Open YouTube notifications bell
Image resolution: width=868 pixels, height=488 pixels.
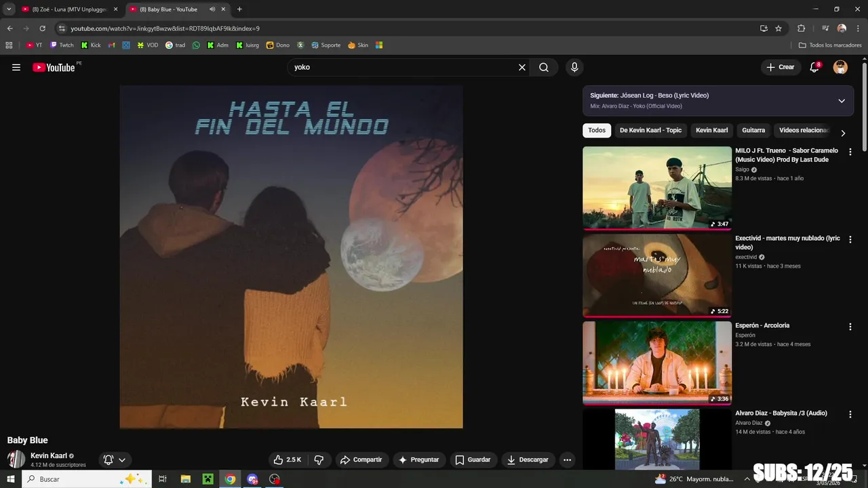(x=814, y=67)
